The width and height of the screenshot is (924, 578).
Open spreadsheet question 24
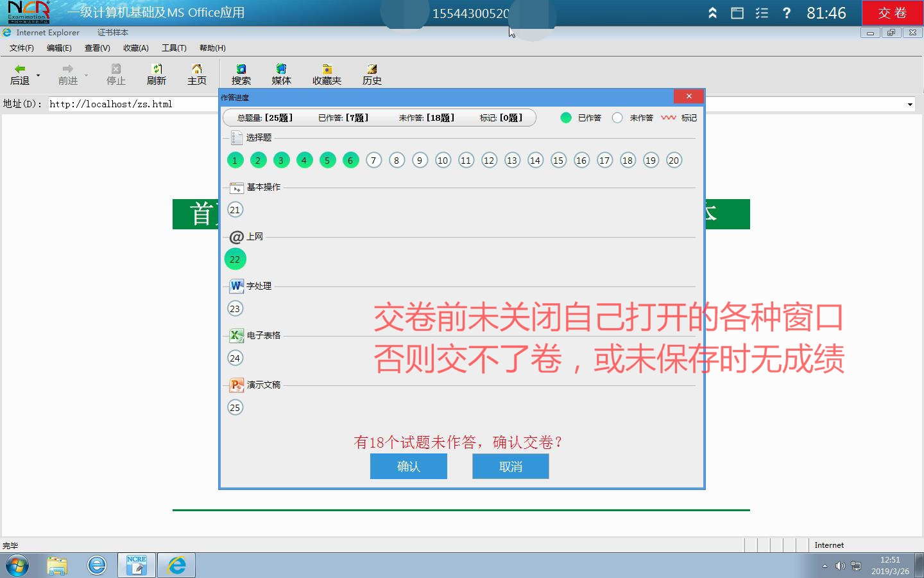coord(235,358)
